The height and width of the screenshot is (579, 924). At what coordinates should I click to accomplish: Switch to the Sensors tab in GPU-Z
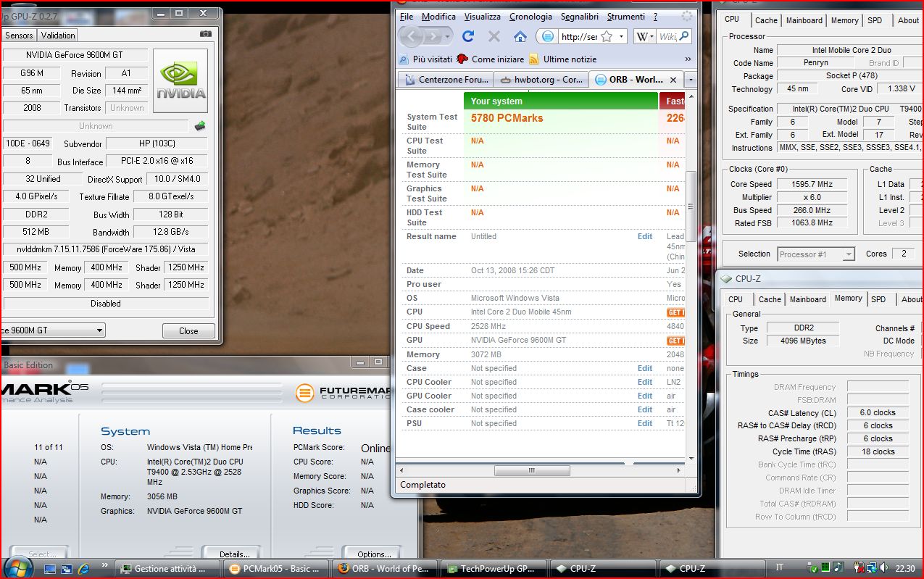[x=19, y=35]
